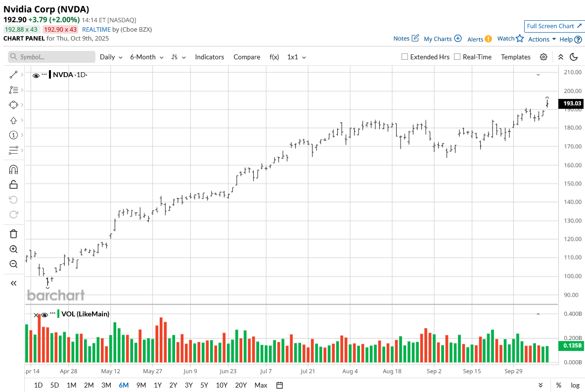This screenshot has height=392, width=585.
Task: Toggle percent scale button
Action: point(558,385)
